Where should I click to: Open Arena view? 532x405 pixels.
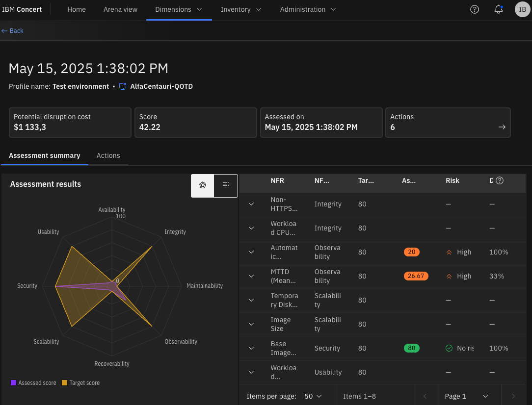(x=120, y=9)
